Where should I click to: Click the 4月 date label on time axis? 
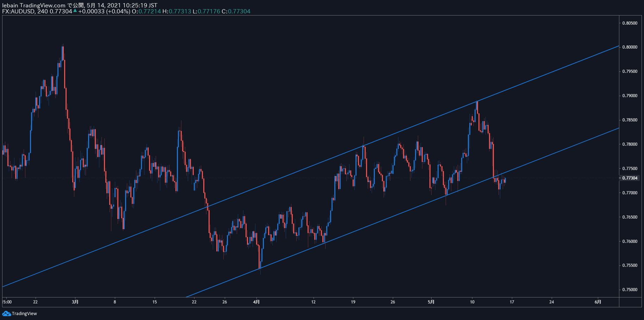pyautogui.click(x=256, y=302)
